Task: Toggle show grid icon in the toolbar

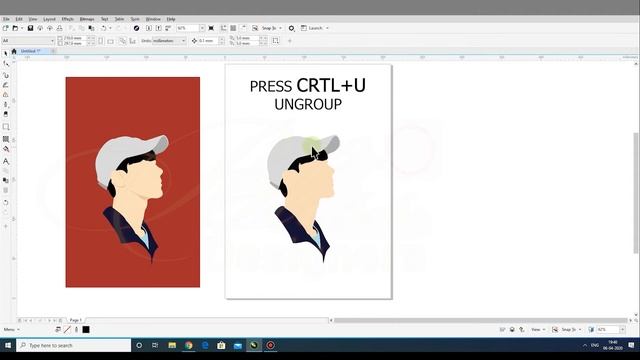Action: coord(233,28)
